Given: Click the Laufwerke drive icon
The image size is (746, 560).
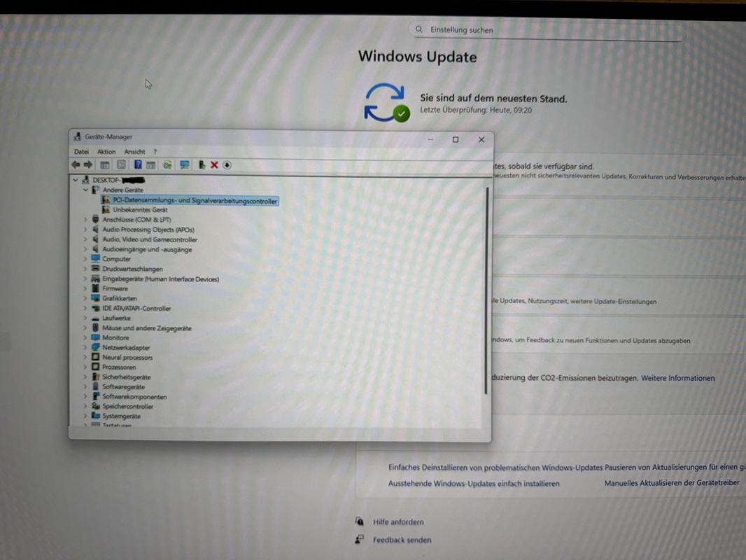Looking at the screenshot, I should point(96,318).
